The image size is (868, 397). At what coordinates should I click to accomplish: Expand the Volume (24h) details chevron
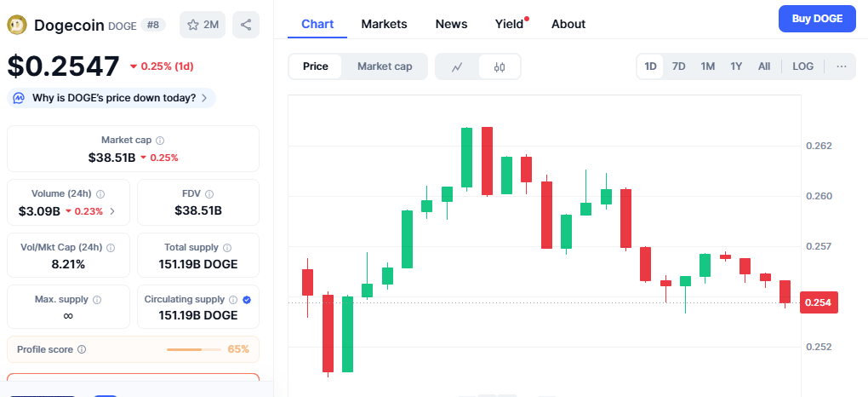pyautogui.click(x=112, y=211)
